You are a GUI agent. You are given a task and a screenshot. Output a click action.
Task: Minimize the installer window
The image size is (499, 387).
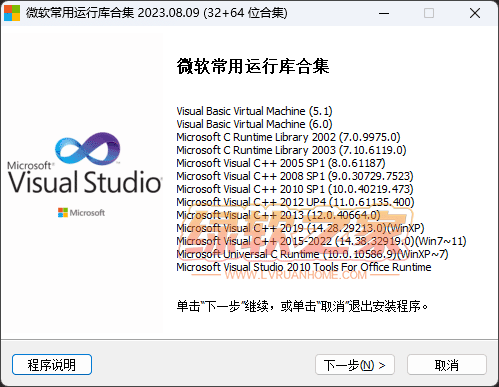click(384, 13)
